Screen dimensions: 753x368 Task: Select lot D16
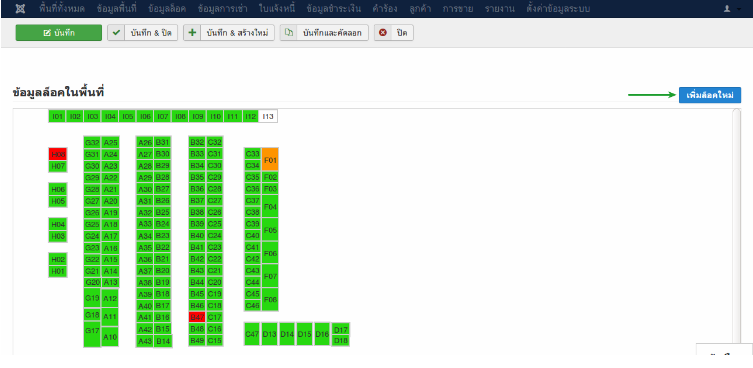322,334
